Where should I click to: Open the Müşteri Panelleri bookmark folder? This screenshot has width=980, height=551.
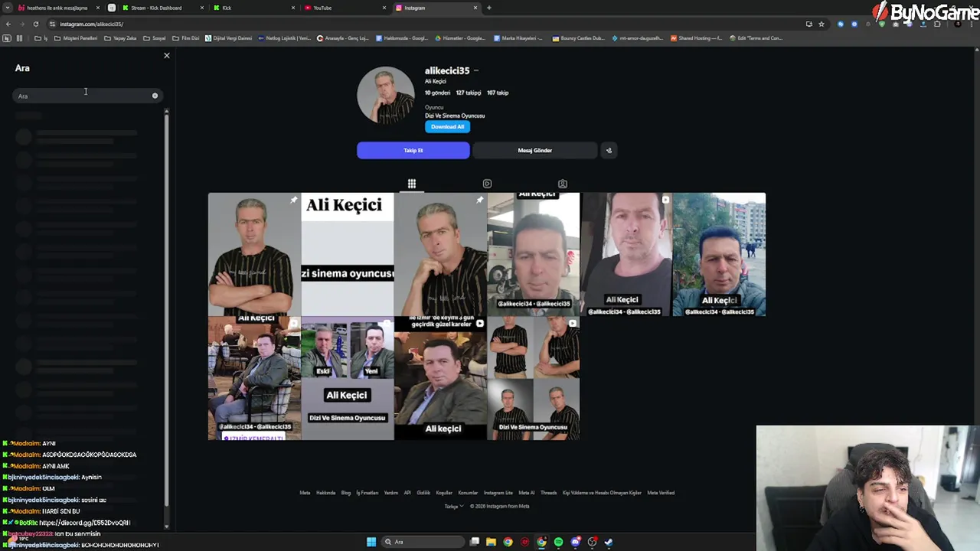pos(76,38)
